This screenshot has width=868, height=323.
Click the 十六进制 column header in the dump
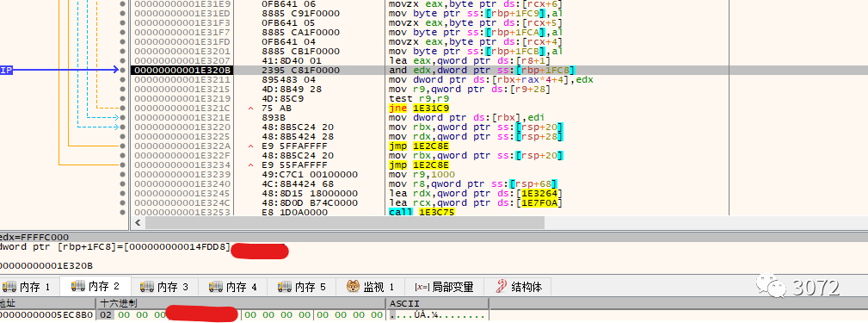pos(118,303)
